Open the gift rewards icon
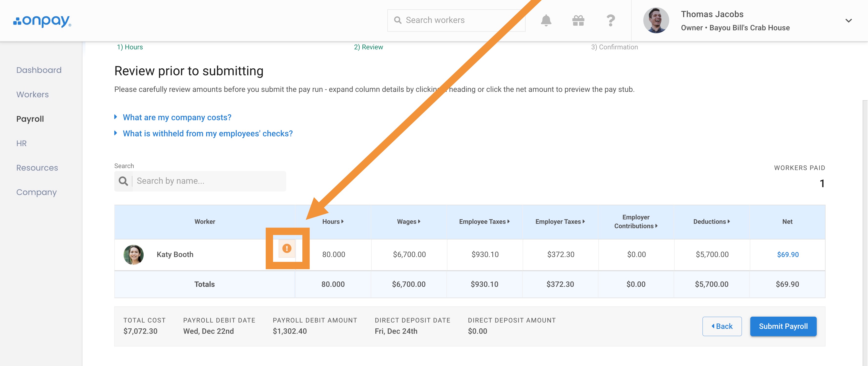The image size is (868, 366). [578, 21]
